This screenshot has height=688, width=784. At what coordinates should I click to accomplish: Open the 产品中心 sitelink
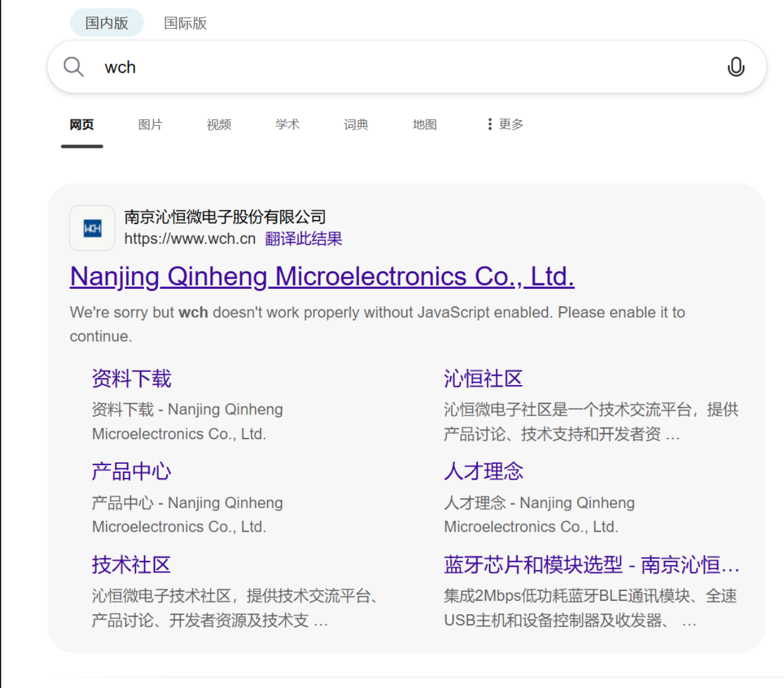click(x=131, y=471)
